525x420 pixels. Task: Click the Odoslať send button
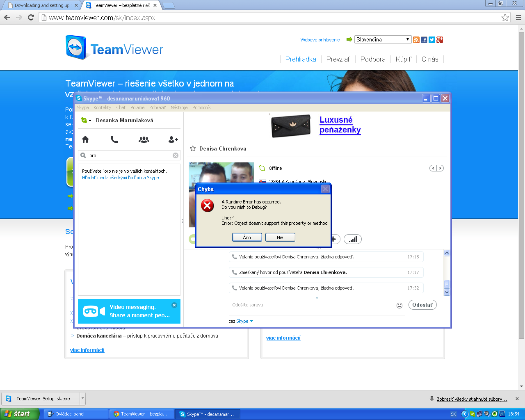[x=422, y=305]
